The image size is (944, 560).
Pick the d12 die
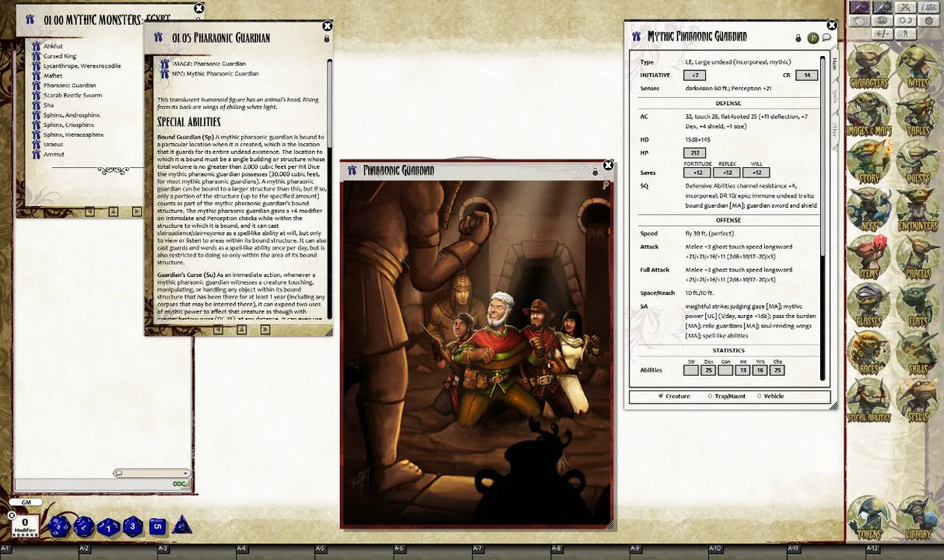[x=83, y=527]
